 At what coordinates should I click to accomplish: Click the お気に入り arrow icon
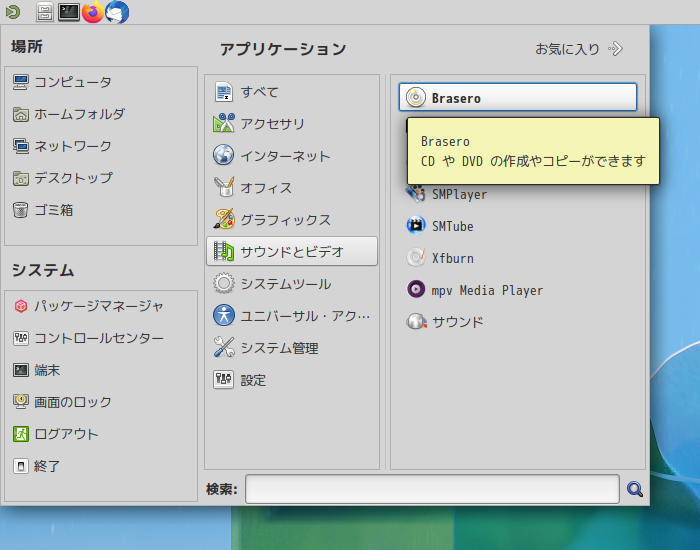click(x=615, y=49)
